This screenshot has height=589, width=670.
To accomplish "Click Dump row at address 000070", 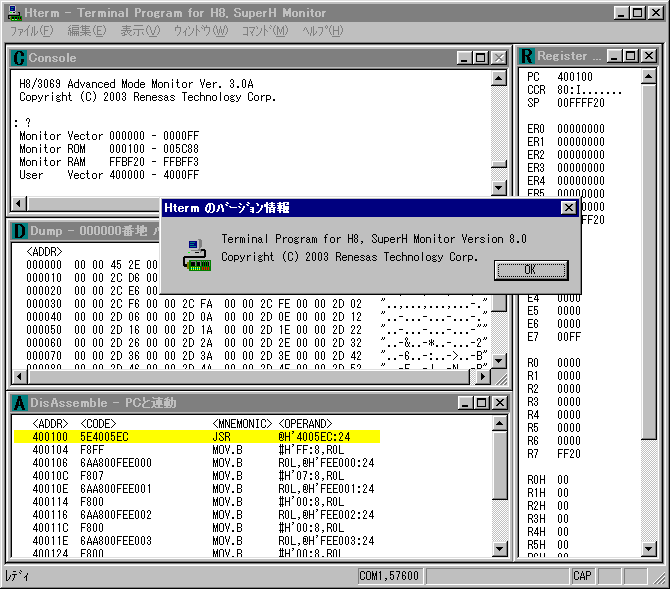I will (256, 356).
